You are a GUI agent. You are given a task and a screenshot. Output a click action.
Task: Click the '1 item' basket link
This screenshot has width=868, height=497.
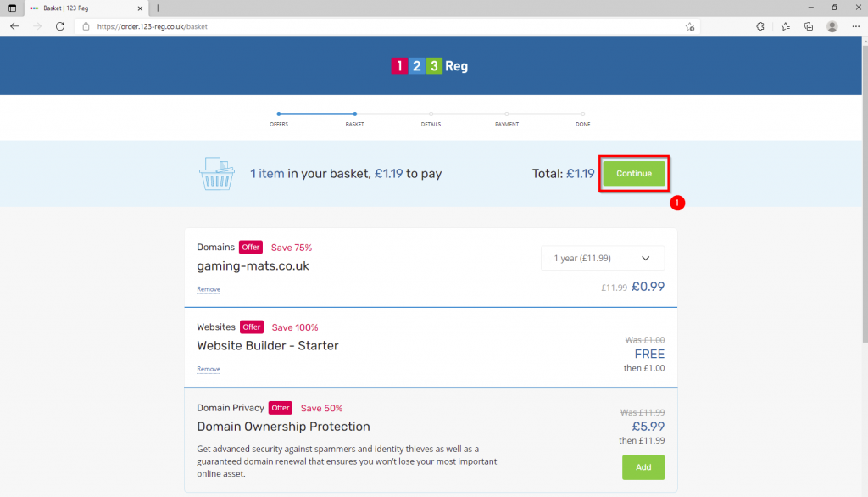click(x=267, y=173)
